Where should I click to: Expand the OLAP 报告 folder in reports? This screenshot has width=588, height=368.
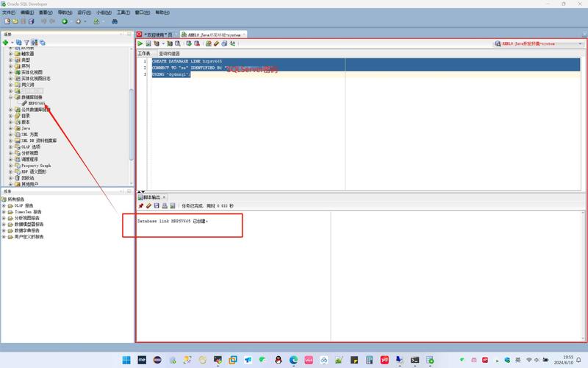pyautogui.click(x=4, y=205)
